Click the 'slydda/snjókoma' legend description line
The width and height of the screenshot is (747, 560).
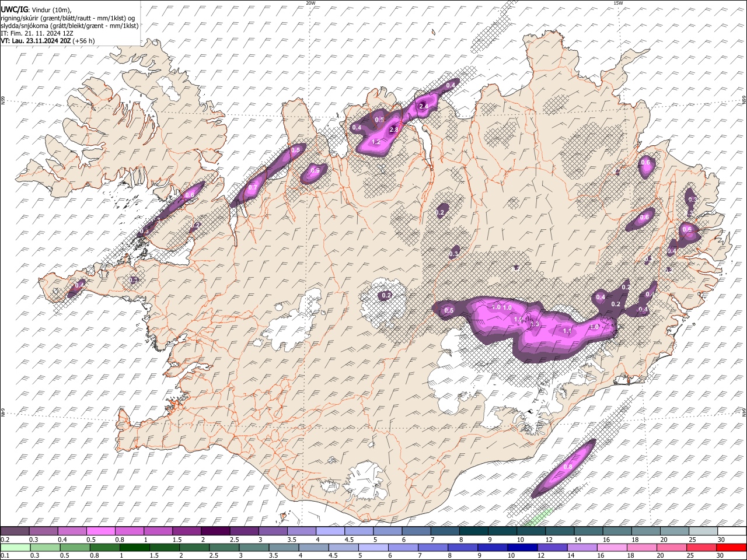click(x=69, y=26)
